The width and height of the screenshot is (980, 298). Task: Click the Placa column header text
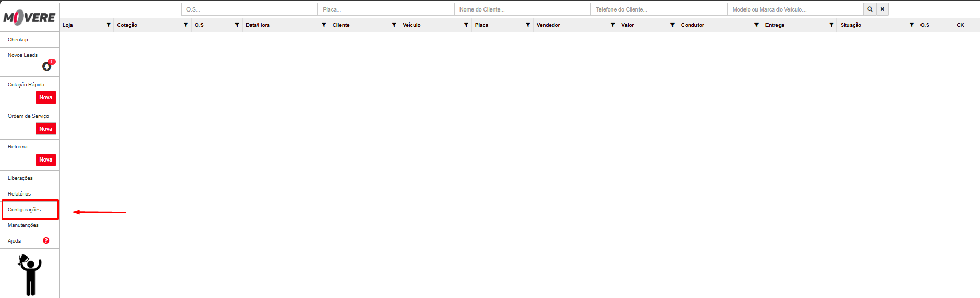point(482,25)
